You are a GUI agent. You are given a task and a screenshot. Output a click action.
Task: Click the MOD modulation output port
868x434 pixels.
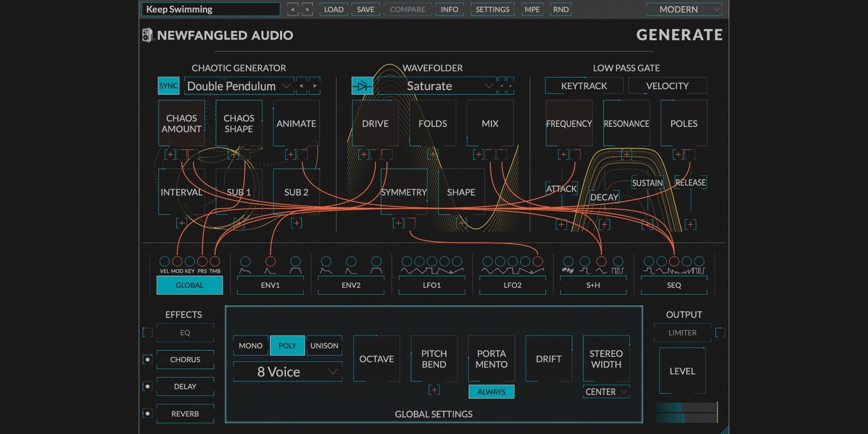177,261
